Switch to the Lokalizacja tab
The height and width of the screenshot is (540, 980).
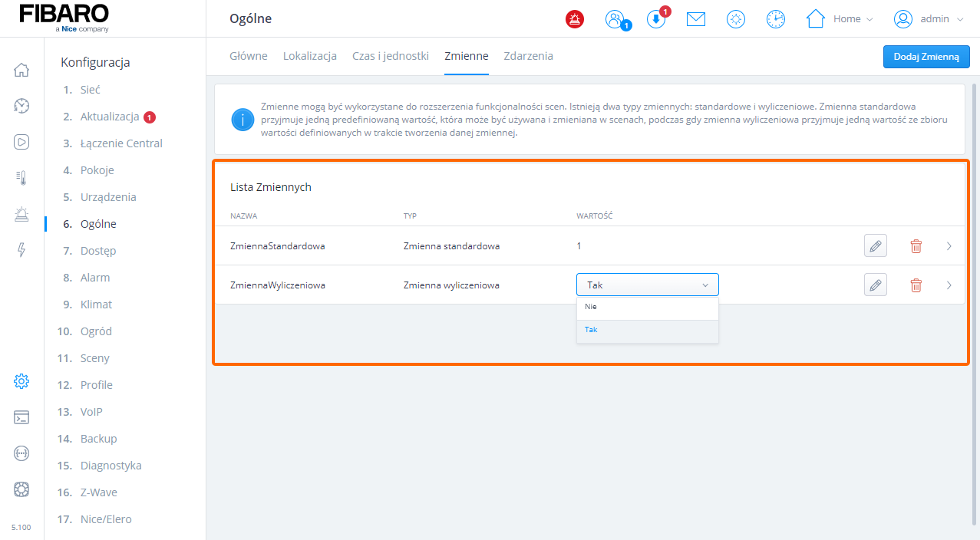[x=309, y=56]
